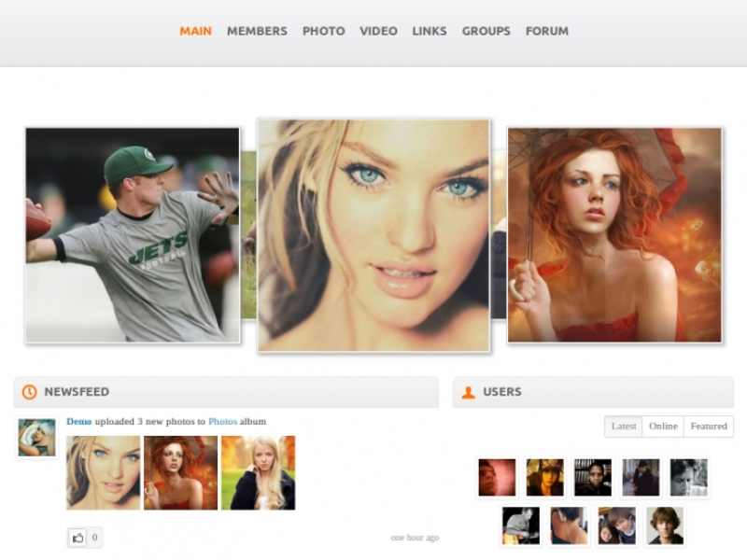Open the Demo user avatar in newsfeed
Screen dimensions: 747x560
coord(36,438)
